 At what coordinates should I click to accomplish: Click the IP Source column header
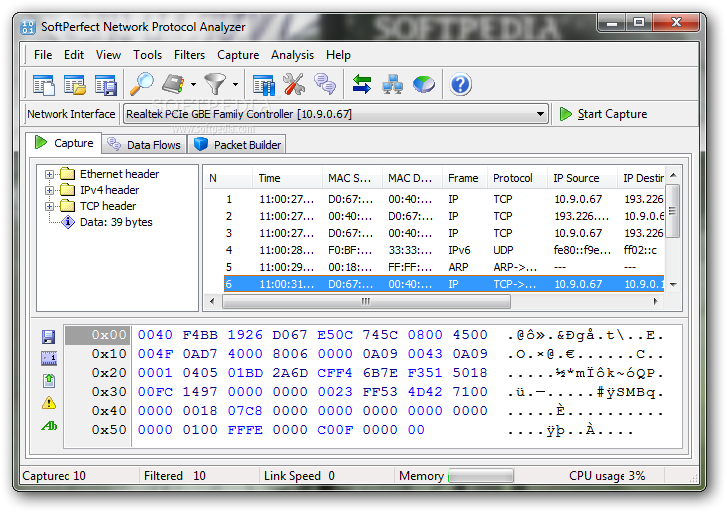coord(582,178)
